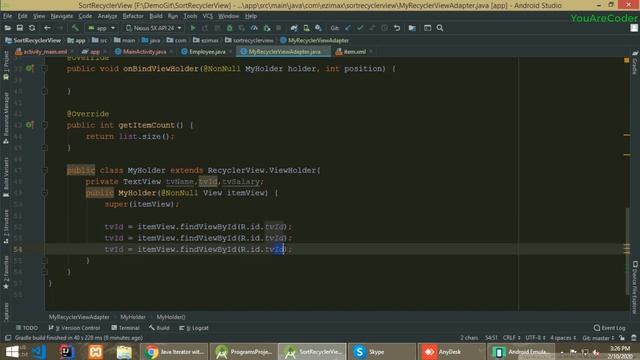This screenshot has height=360, width=640.
Task: Open the Skype taskbar button
Action: point(381,352)
